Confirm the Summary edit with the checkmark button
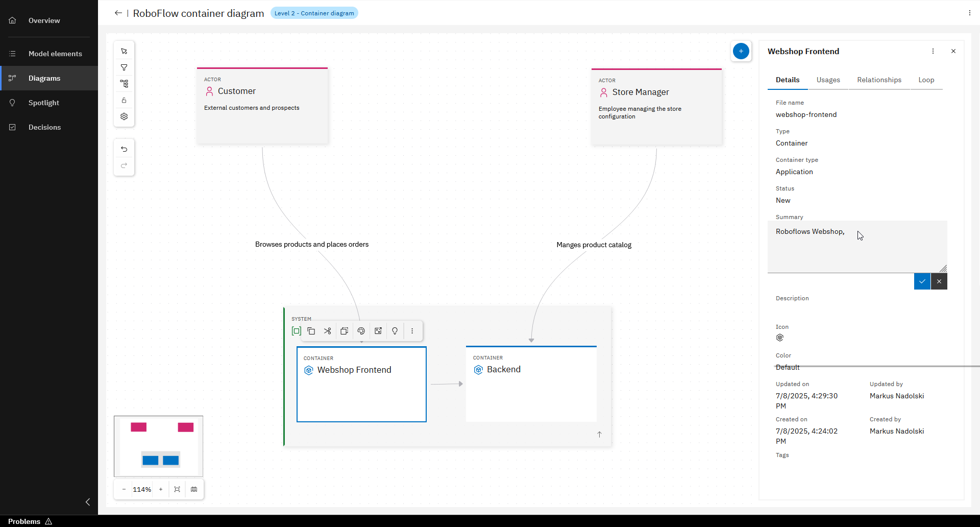980x527 pixels. click(922, 281)
